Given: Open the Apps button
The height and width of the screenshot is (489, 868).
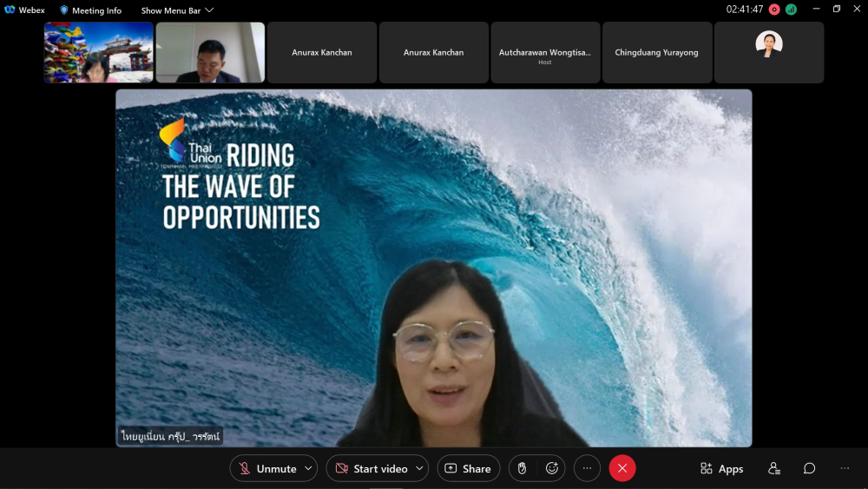Looking at the screenshot, I should (721, 468).
